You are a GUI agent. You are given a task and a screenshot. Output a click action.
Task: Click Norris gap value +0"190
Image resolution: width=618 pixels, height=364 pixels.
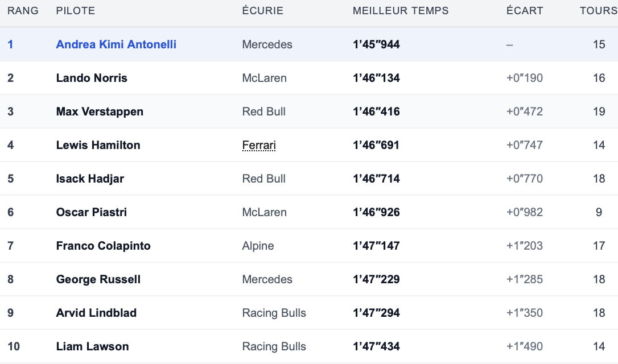[525, 78]
